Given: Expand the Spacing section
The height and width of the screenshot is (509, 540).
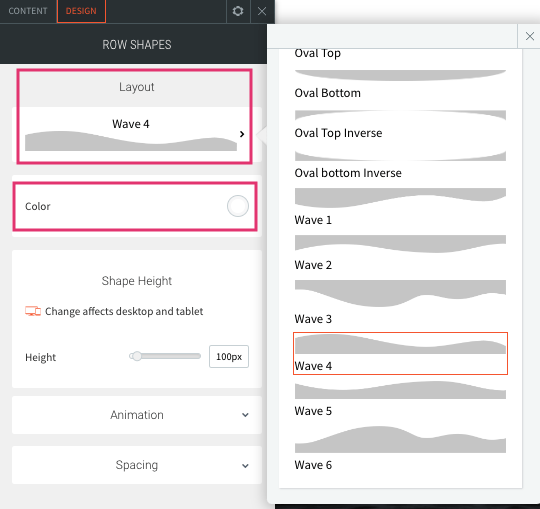Looking at the screenshot, I should tap(137, 465).
